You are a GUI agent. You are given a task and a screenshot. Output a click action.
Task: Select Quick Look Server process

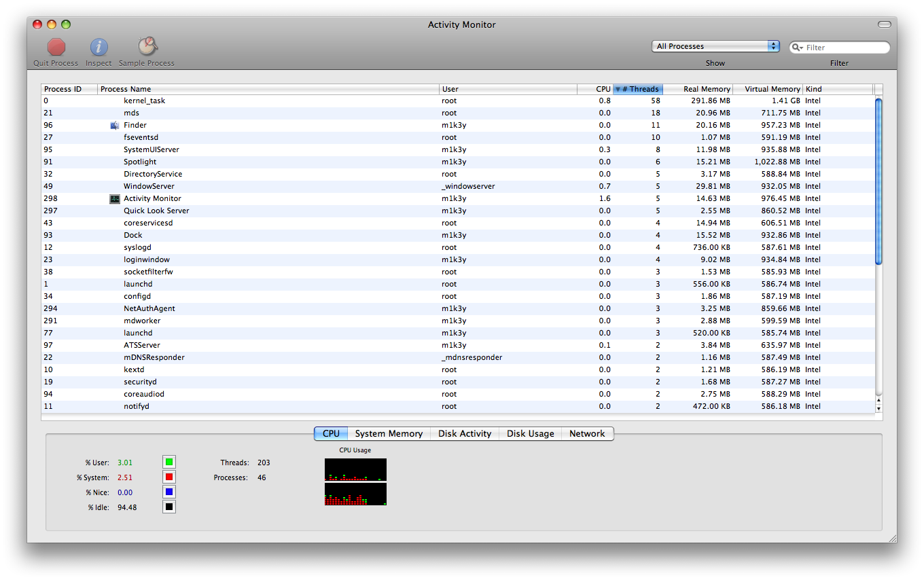pyautogui.click(x=458, y=211)
